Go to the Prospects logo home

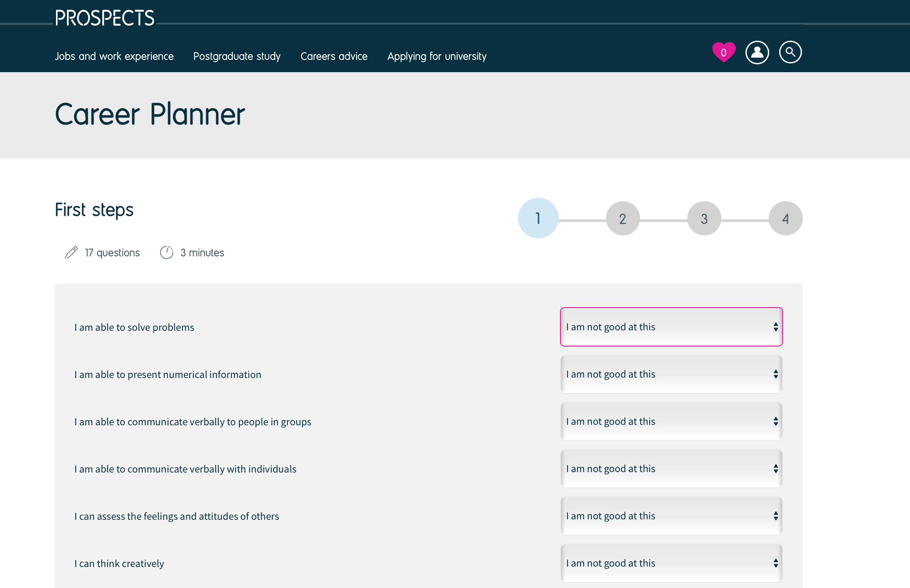point(105,18)
